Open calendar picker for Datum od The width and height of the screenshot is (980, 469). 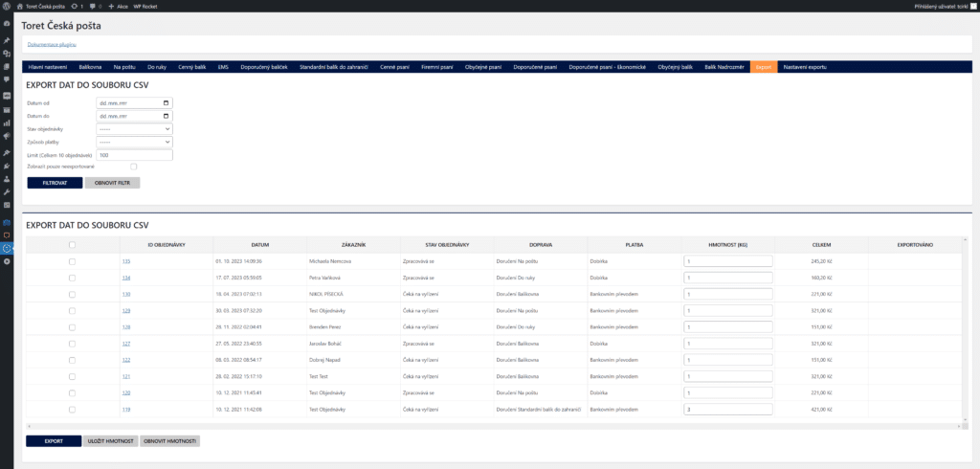166,102
